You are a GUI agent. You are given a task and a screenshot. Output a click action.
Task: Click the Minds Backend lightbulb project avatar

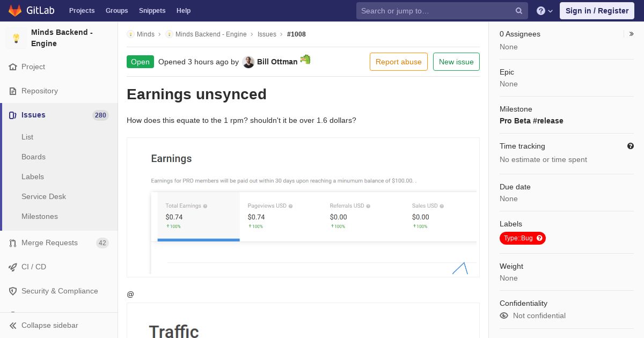pos(16,38)
